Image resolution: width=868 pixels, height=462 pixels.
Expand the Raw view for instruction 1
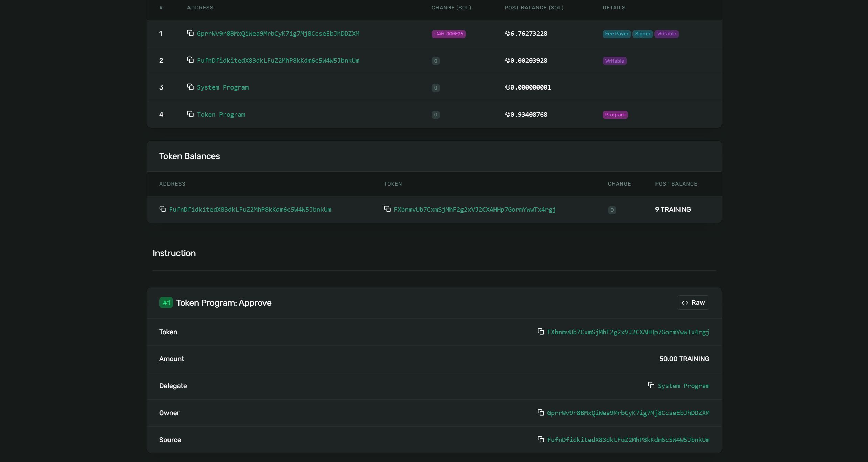(x=693, y=302)
